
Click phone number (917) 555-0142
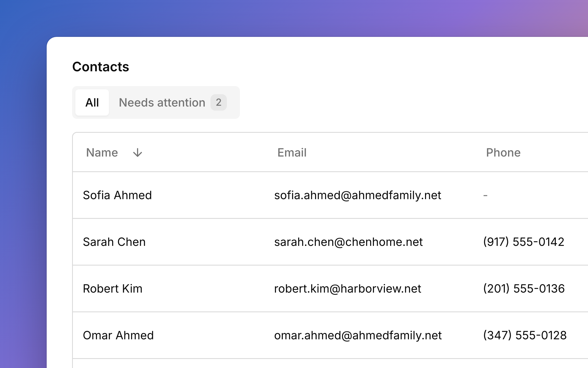click(524, 242)
